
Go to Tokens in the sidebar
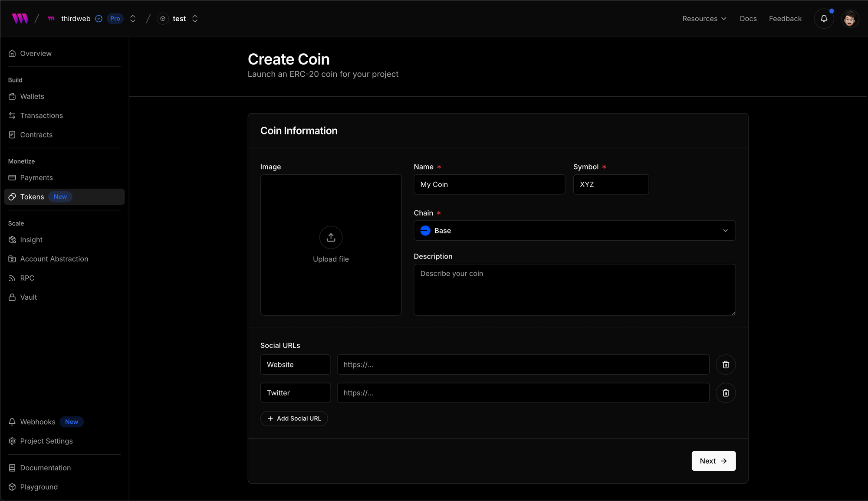click(32, 197)
